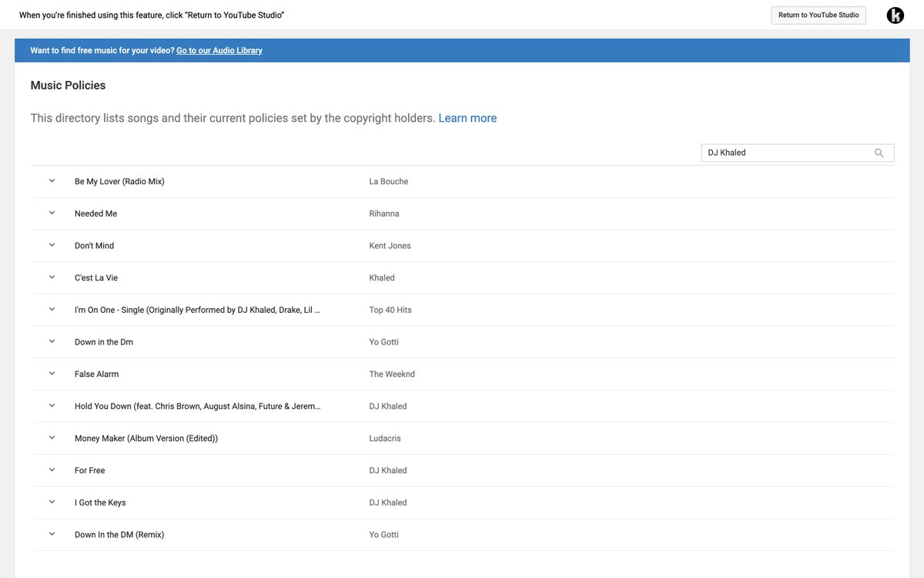924x578 pixels.
Task: Click artist DJ Khaled in Hold You Down row
Action: 388,406
